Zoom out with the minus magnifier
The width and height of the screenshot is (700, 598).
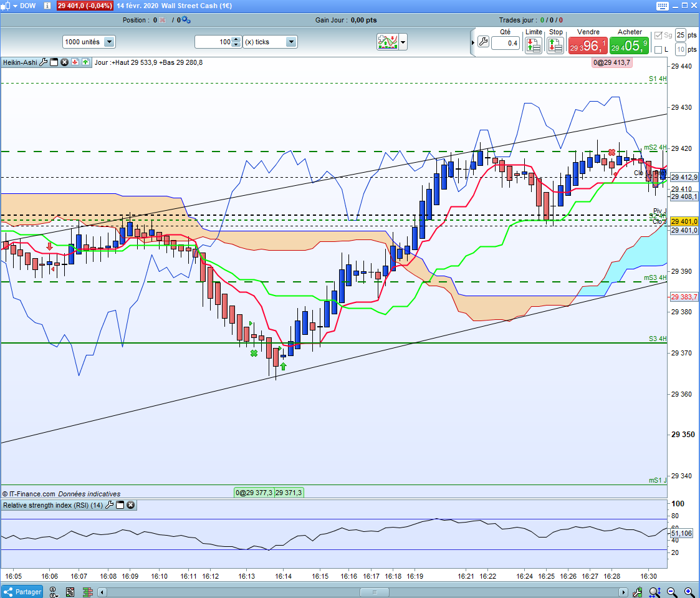click(x=672, y=592)
